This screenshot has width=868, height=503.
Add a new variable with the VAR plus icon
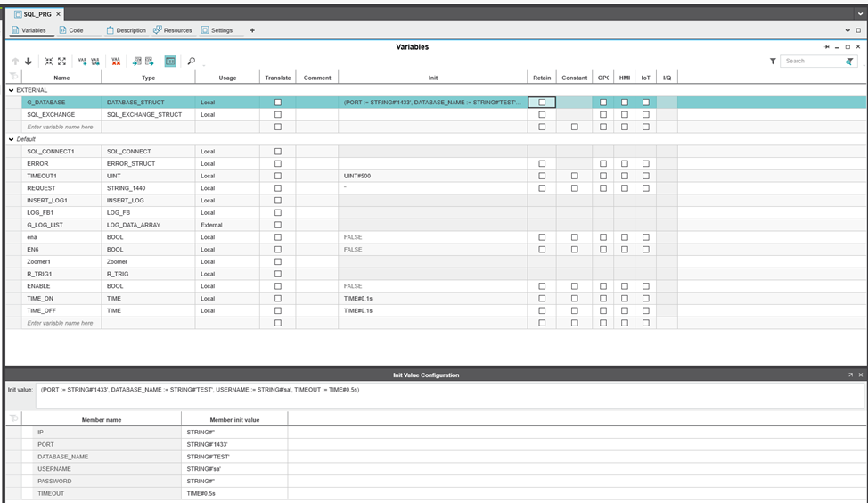point(82,62)
